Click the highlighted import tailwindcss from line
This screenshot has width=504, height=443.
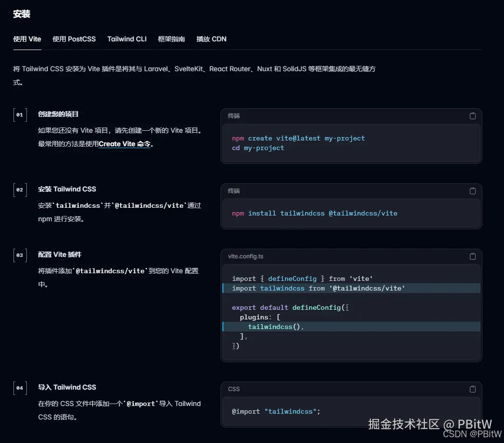(351, 288)
